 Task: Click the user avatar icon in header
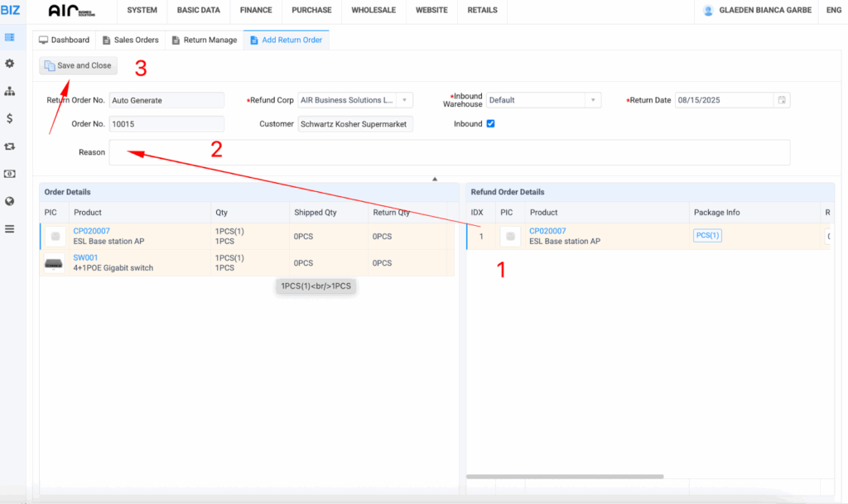[x=708, y=11]
